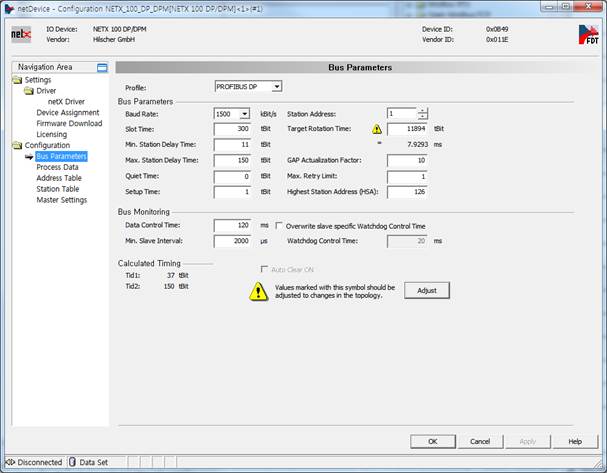
Task: Click the Data Set status text
Action: point(93,463)
